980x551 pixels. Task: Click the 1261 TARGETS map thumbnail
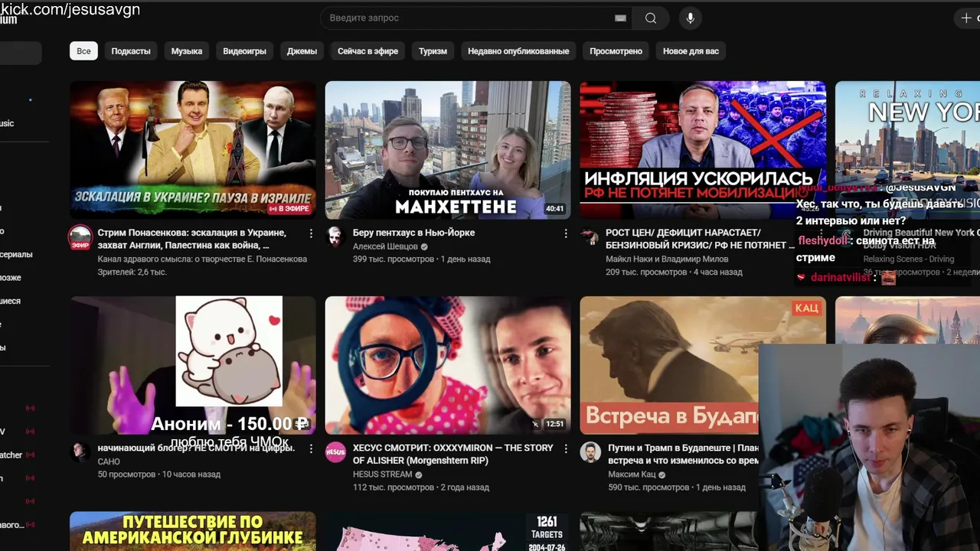pos(448,531)
